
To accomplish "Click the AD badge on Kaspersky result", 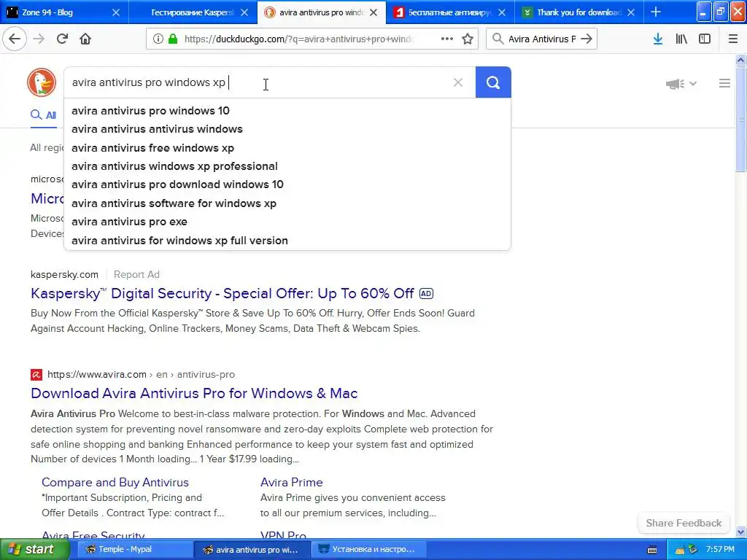I will (x=426, y=293).
